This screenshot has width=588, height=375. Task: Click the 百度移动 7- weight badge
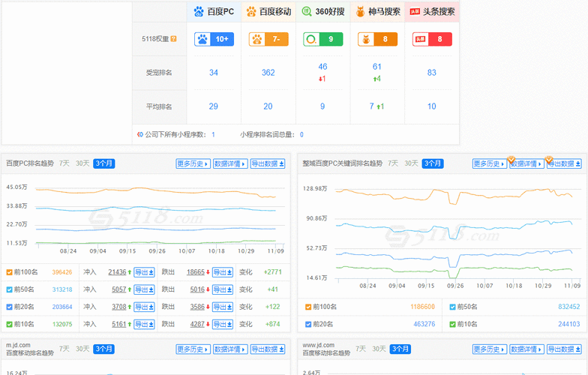tap(268, 39)
